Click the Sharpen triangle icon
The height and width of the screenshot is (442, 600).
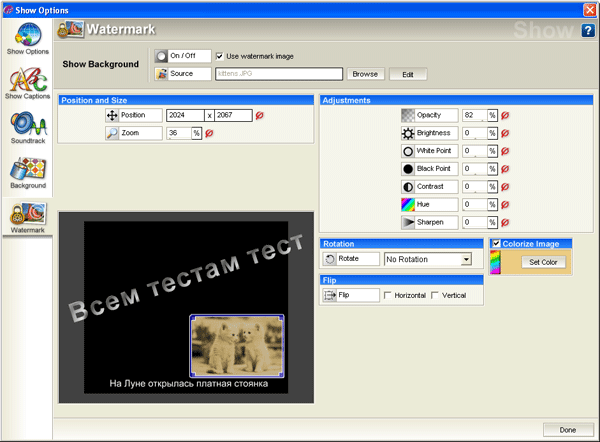pos(408,222)
